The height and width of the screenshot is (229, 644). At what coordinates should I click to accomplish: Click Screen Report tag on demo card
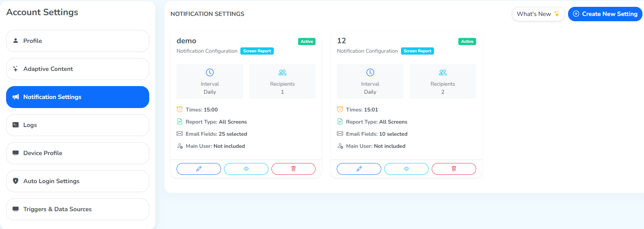pyautogui.click(x=257, y=51)
